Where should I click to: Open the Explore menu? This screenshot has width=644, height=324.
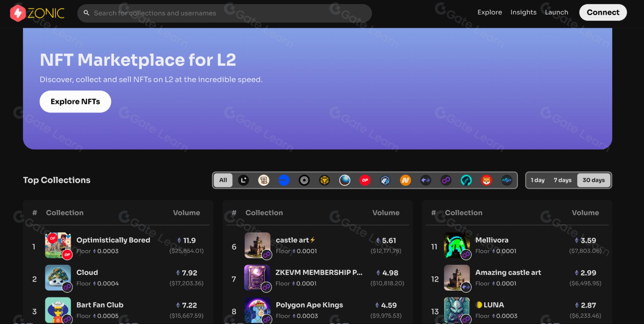click(x=489, y=12)
